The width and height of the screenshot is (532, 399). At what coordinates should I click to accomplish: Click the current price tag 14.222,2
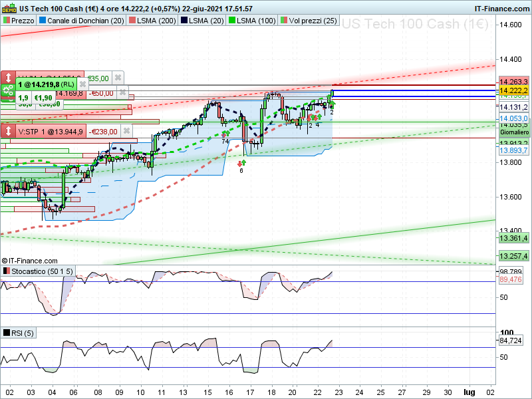pyautogui.click(x=513, y=90)
